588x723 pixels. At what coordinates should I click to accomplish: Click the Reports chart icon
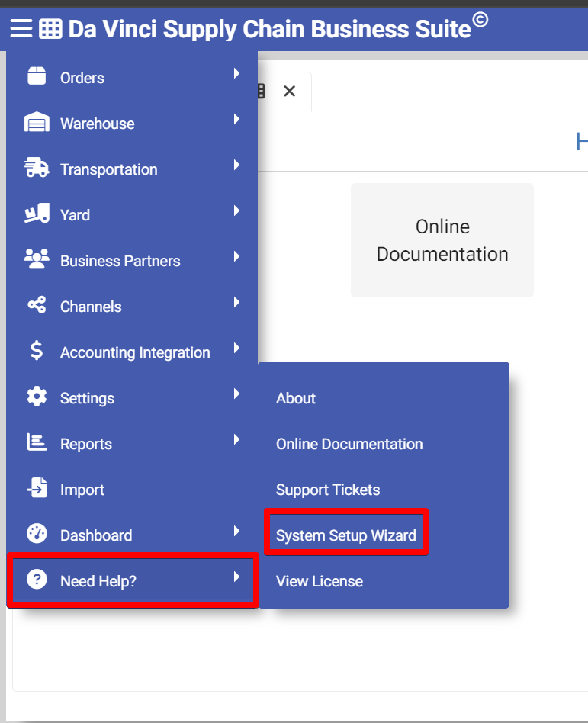click(37, 442)
